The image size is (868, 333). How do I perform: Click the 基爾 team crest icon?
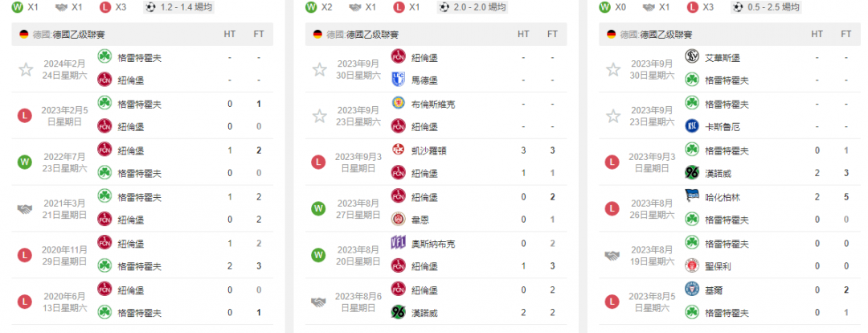pos(692,290)
